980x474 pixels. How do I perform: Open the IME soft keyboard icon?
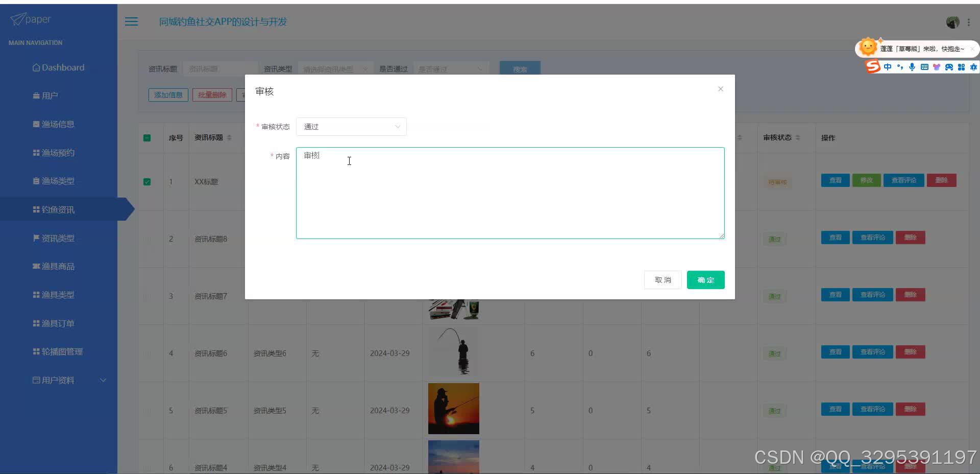[x=924, y=67]
